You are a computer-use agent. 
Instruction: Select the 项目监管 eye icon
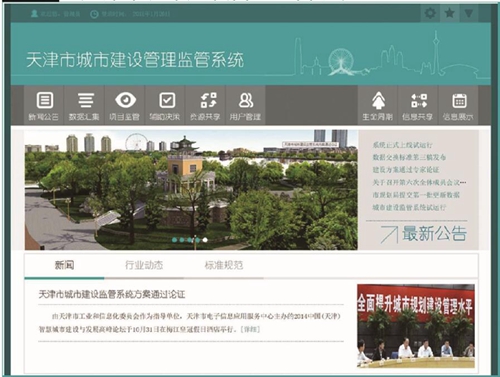125,100
